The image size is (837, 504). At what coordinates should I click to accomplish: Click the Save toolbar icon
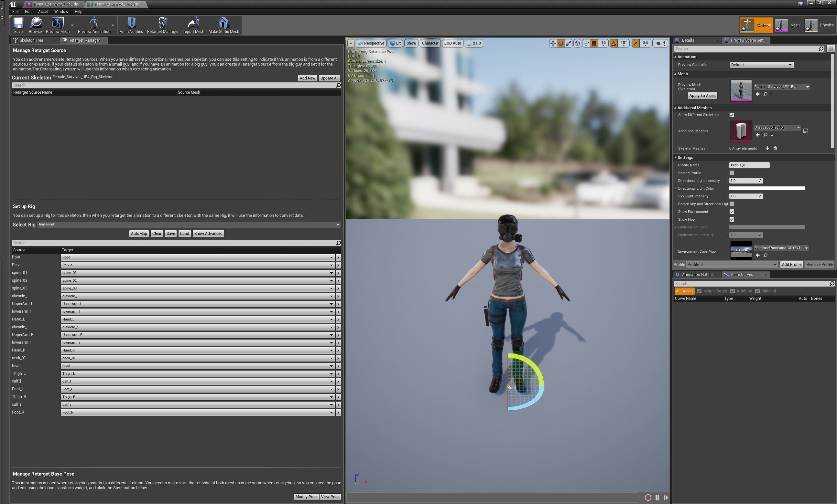[18, 25]
